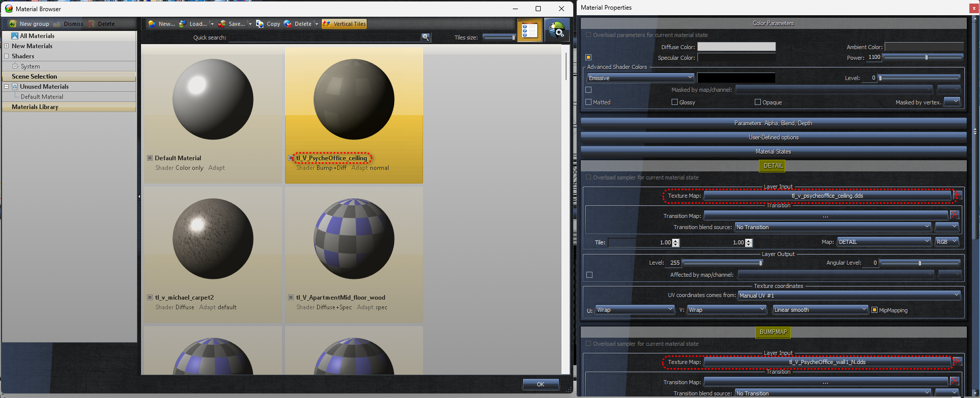Click the Diffuse Color swatch
Viewport: 980px width, 398px height.
pos(736,47)
